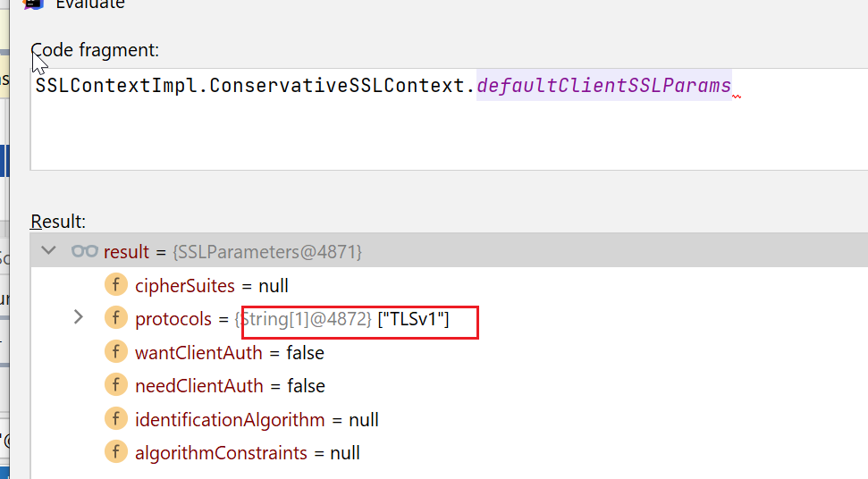Click the field icon next to algorithmConstraints
The height and width of the screenshot is (479, 868).
click(115, 453)
